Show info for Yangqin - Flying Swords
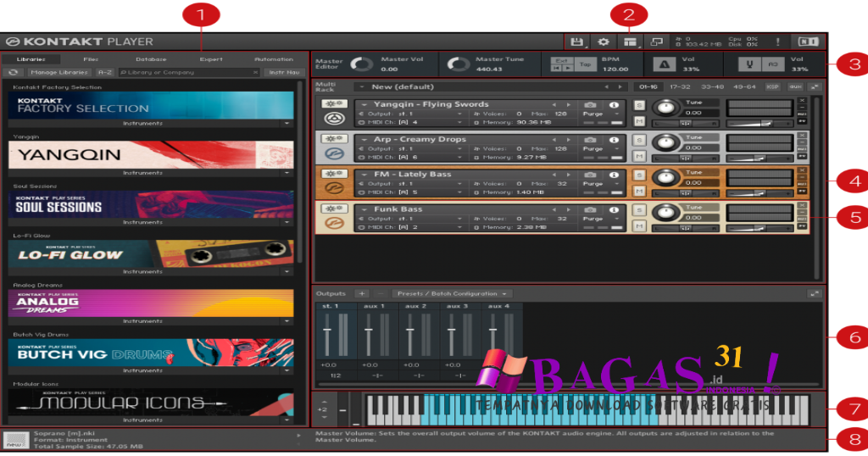Screen dimensions: 868x456 tap(614, 104)
